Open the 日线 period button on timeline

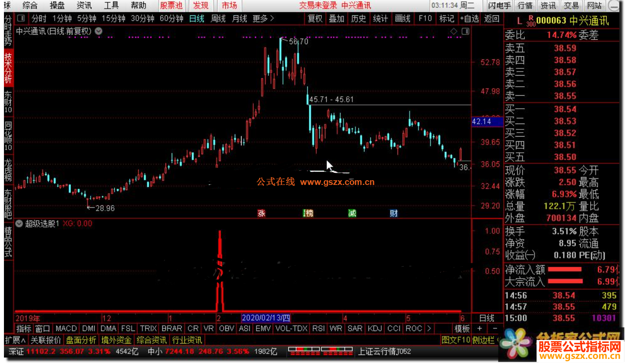click(x=487, y=318)
